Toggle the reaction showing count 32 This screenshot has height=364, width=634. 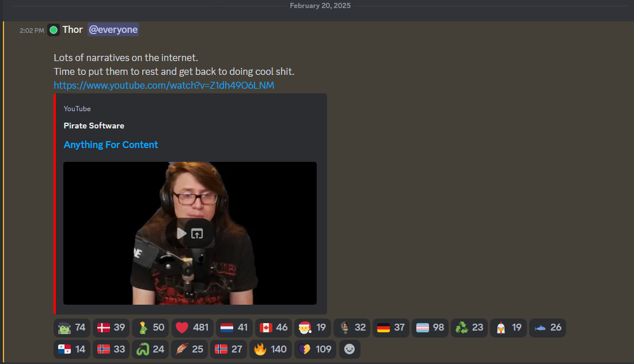point(352,328)
